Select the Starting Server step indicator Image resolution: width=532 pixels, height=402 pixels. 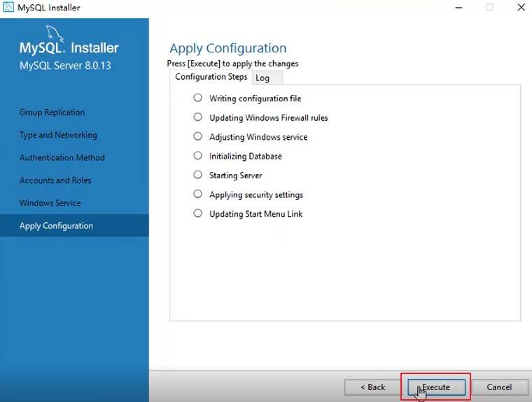[x=198, y=175]
